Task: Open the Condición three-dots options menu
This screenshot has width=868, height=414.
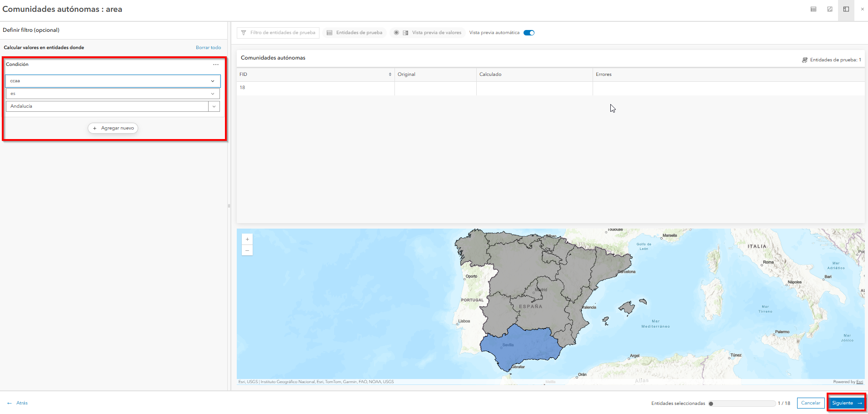Action: [x=216, y=65]
